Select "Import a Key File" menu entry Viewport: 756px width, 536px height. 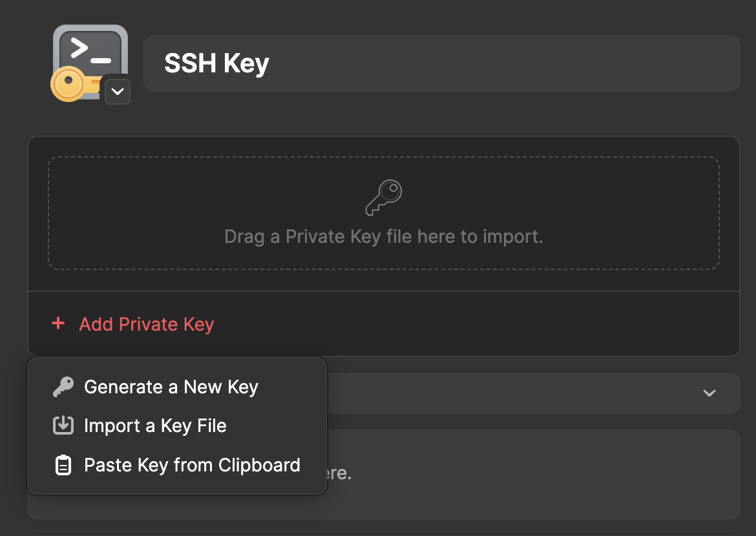click(155, 426)
